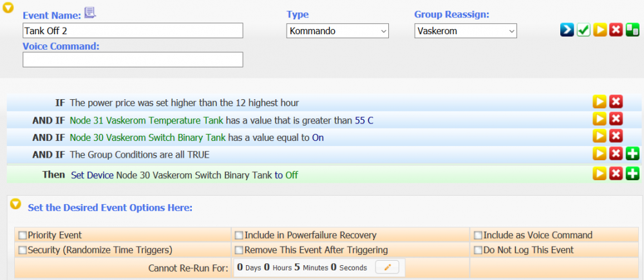Open the Type dropdown showing Kommando
Screen dimensions: 644x280
pos(337,31)
